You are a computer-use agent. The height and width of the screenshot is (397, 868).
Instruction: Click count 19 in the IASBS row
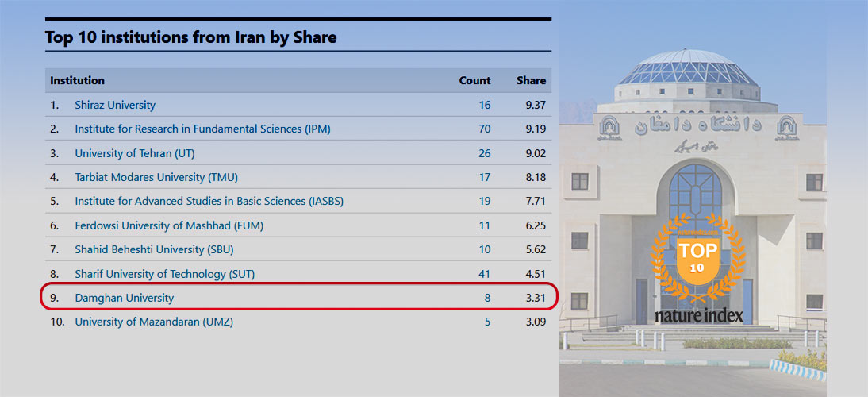point(485,202)
